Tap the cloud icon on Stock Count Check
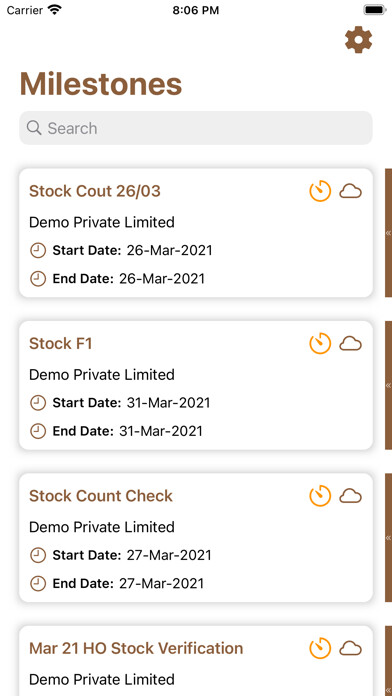 click(x=351, y=496)
